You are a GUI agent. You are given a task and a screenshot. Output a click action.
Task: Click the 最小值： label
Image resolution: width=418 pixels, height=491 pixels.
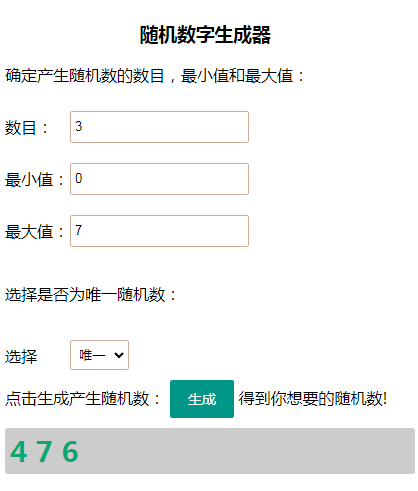click(x=34, y=180)
